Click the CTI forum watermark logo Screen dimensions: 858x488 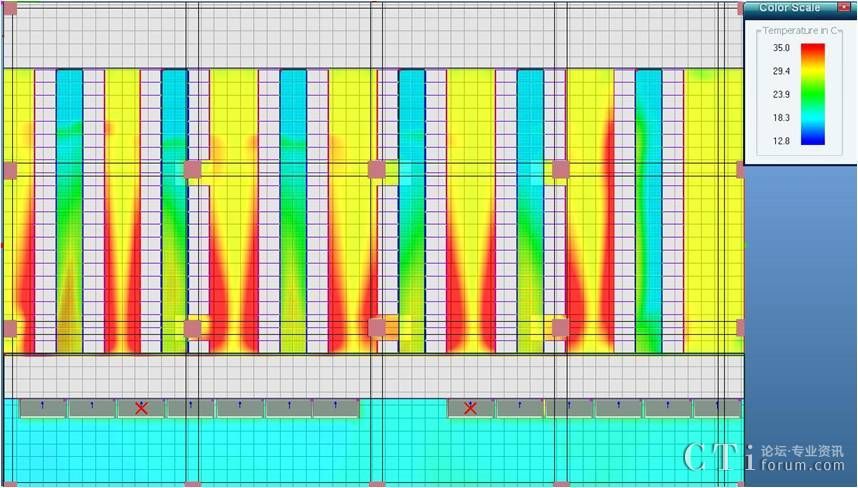click(765, 457)
